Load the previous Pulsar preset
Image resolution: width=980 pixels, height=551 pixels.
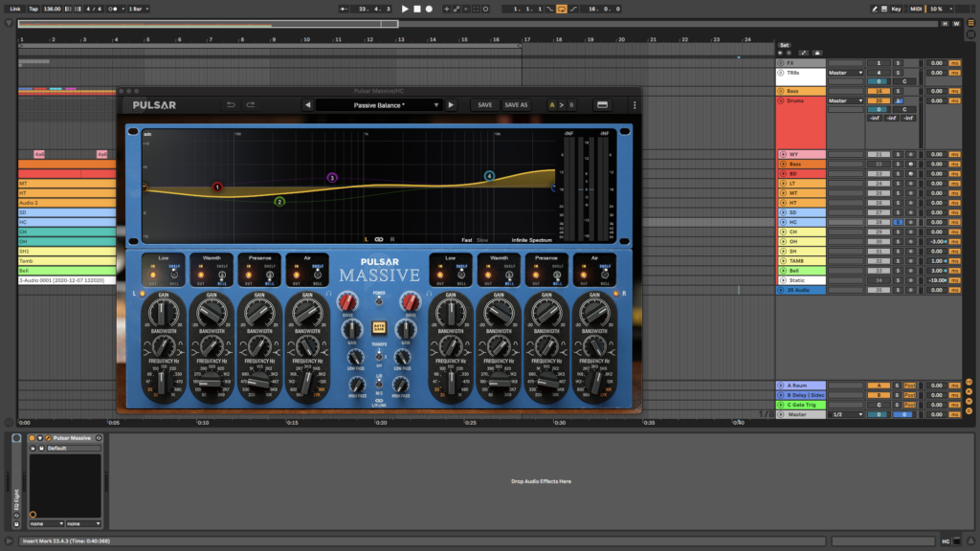307,105
